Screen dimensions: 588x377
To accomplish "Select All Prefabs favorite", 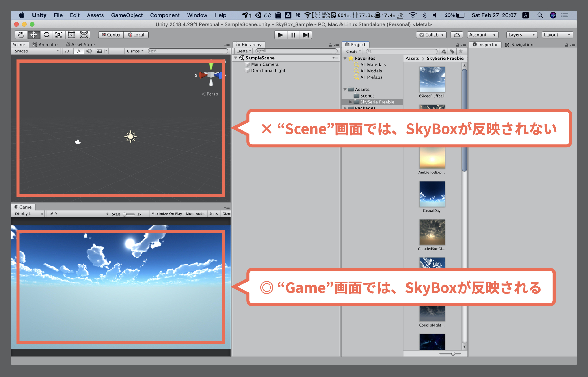I will coord(371,77).
